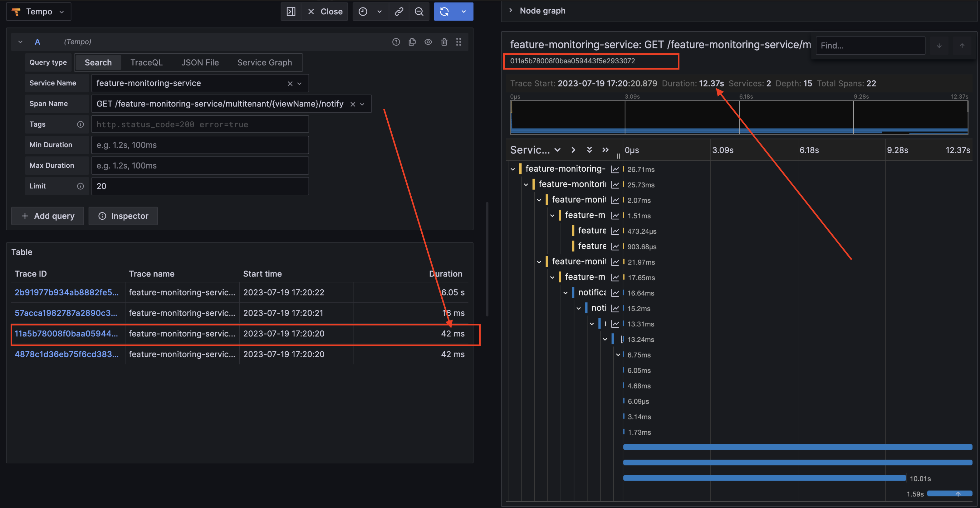
Task: Open the Service Graph tab
Action: point(265,62)
